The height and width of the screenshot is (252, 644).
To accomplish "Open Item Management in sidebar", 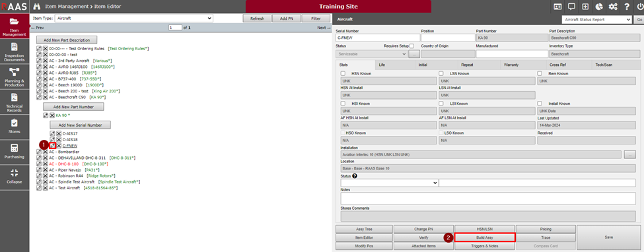I will click(15, 26).
